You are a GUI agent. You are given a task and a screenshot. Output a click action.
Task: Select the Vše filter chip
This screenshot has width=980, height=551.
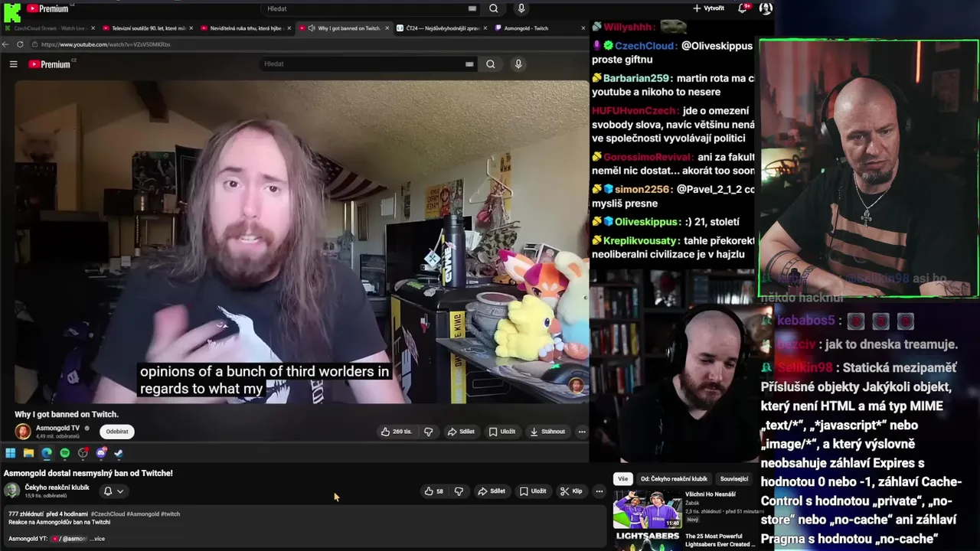tap(622, 479)
